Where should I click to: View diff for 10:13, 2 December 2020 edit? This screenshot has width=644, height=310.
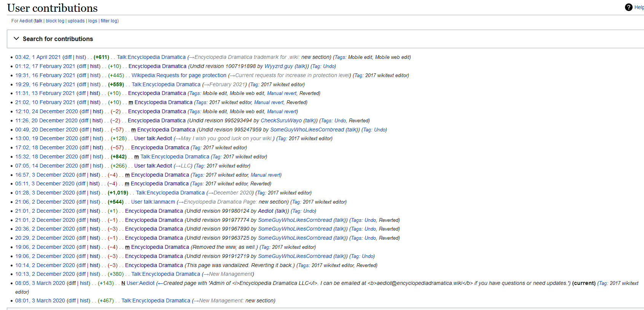[x=81, y=274]
